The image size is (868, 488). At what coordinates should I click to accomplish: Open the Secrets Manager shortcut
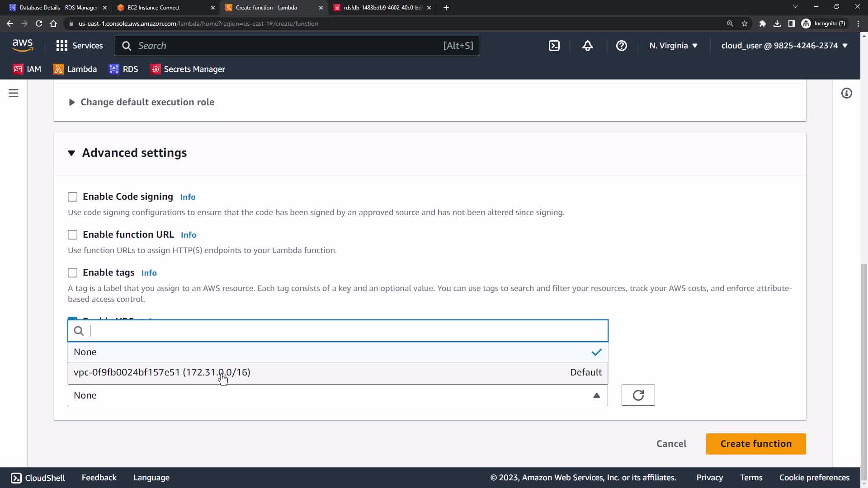click(x=188, y=69)
